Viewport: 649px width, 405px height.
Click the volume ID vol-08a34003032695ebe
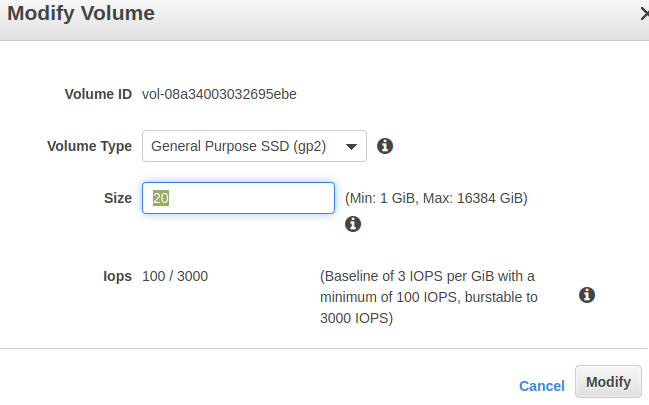219,94
